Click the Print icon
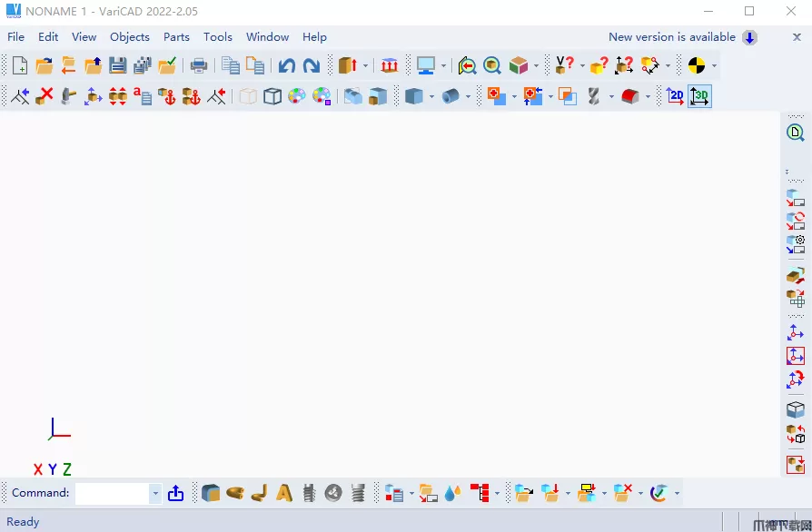 [x=199, y=65]
